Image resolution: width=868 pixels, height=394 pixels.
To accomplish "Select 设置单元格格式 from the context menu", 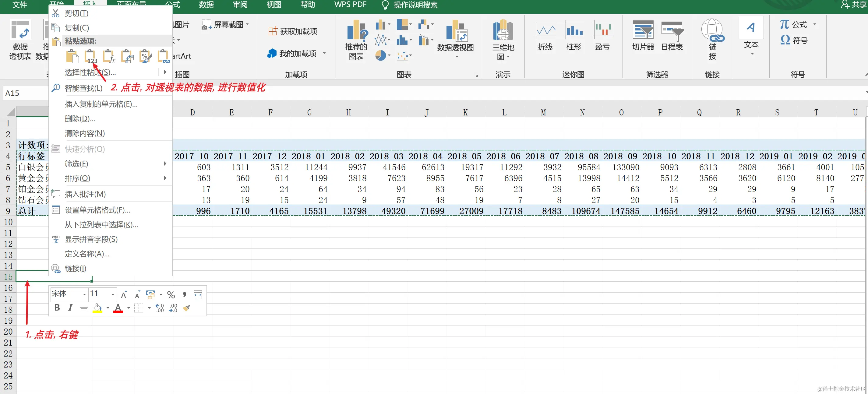I will pos(97,210).
